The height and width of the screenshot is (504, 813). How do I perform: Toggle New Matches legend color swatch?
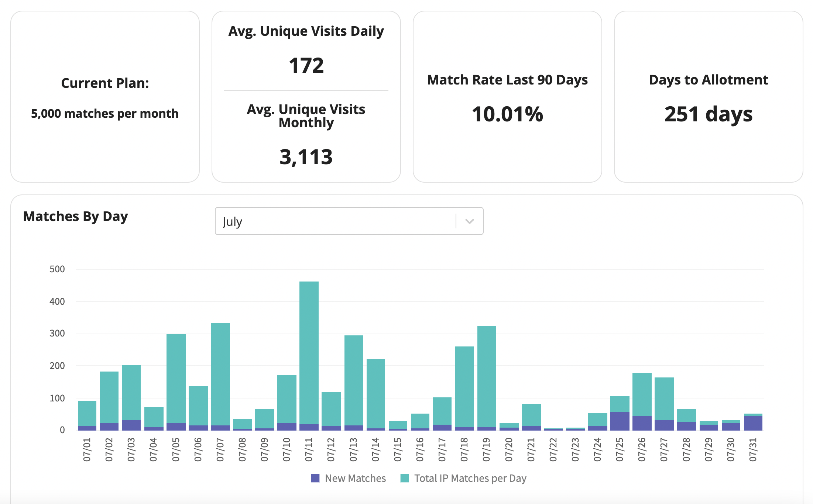pos(315,478)
